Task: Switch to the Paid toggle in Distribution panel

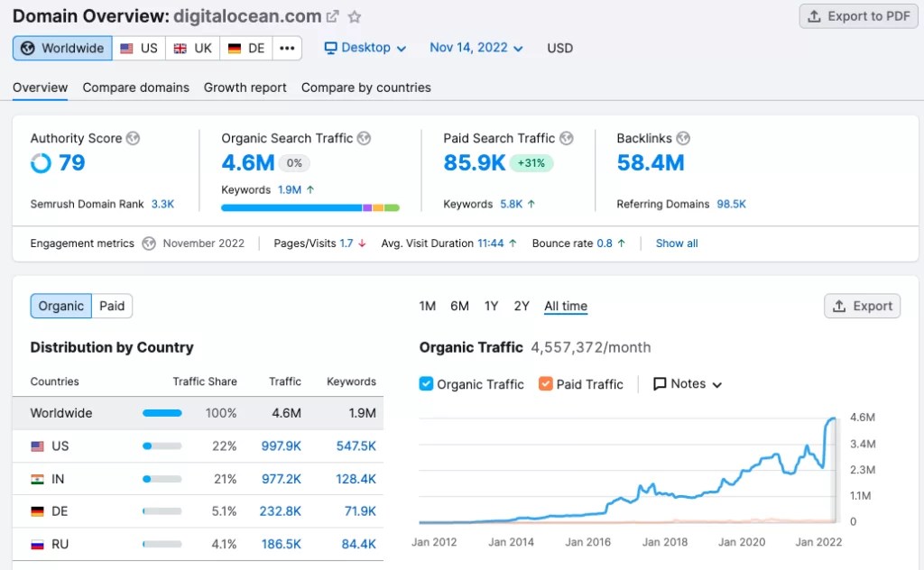Action: point(111,306)
